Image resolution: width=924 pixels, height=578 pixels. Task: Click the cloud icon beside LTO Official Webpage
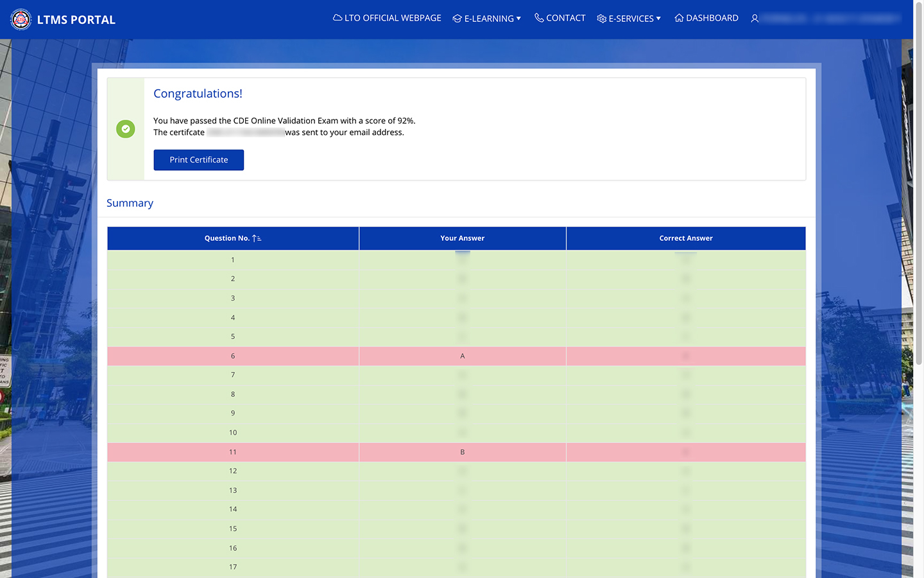(338, 18)
